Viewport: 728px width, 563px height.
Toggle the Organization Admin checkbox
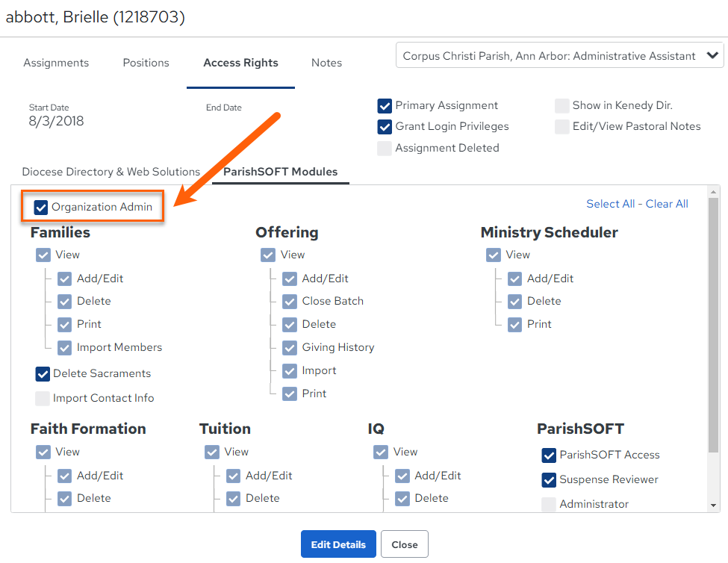(41, 207)
